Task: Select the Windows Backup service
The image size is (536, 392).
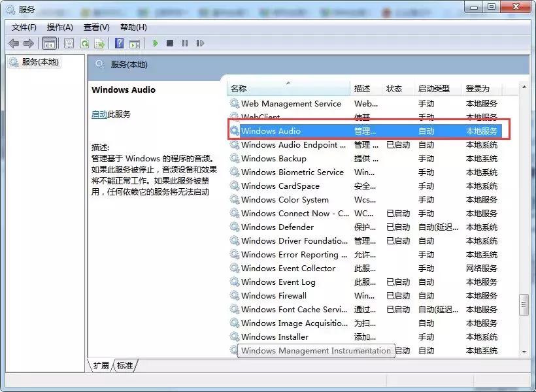Action: click(x=365, y=159)
